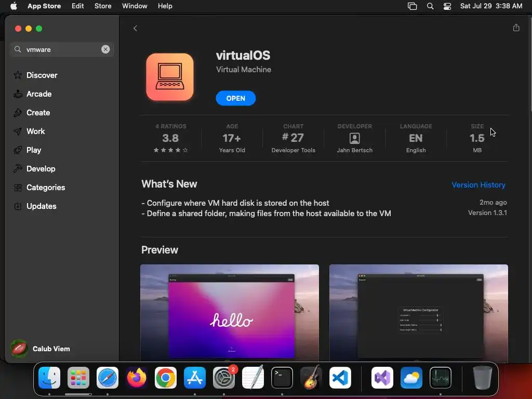Click the 3.8 star ratings block

(170, 138)
